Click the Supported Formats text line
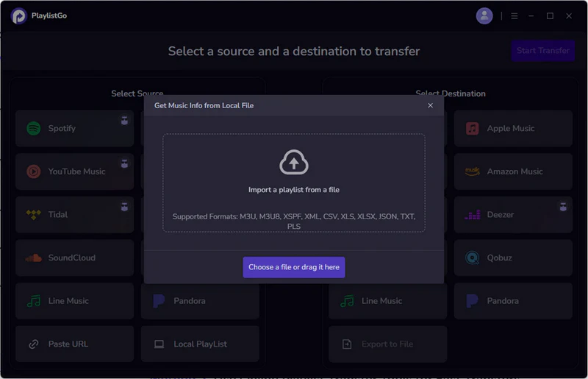 [293, 222]
